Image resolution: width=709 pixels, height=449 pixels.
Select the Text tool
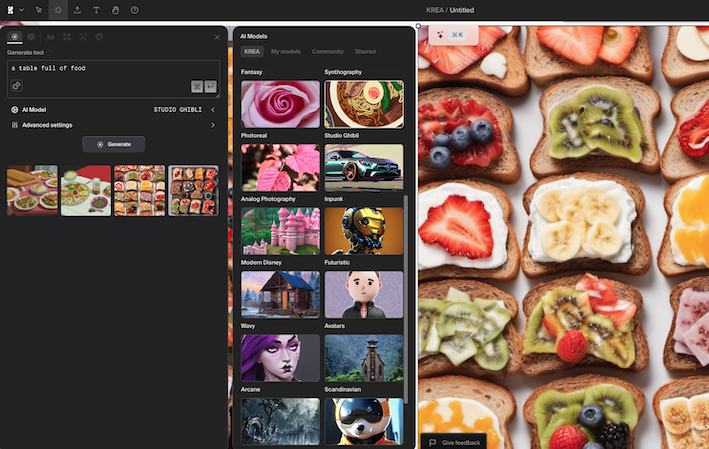96,10
